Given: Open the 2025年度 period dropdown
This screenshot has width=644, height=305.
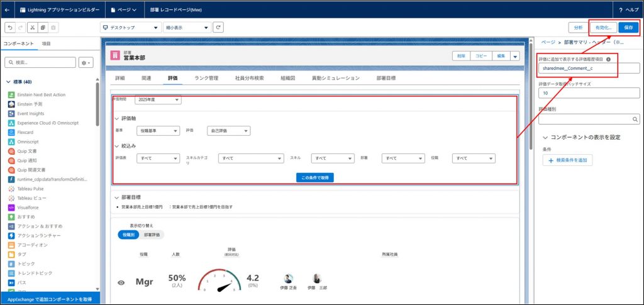Looking at the screenshot, I should point(158,99).
